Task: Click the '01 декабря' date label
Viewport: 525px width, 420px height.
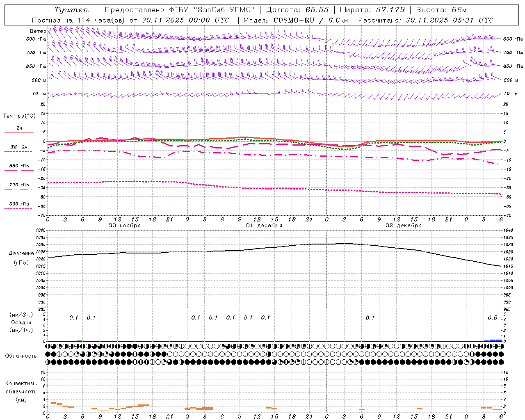Action: point(264,226)
